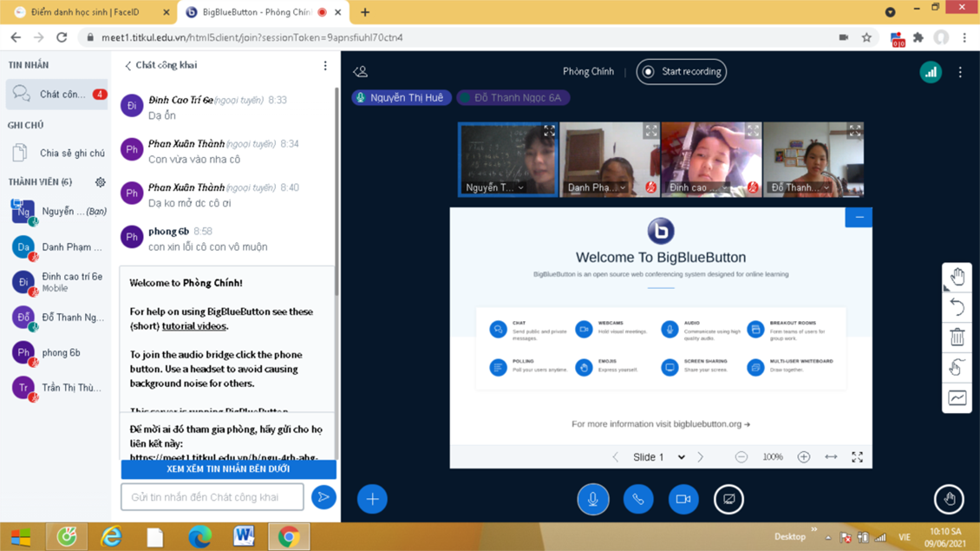Make presentation fullscreen
This screenshot has width=980, height=551.
click(858, 457)
